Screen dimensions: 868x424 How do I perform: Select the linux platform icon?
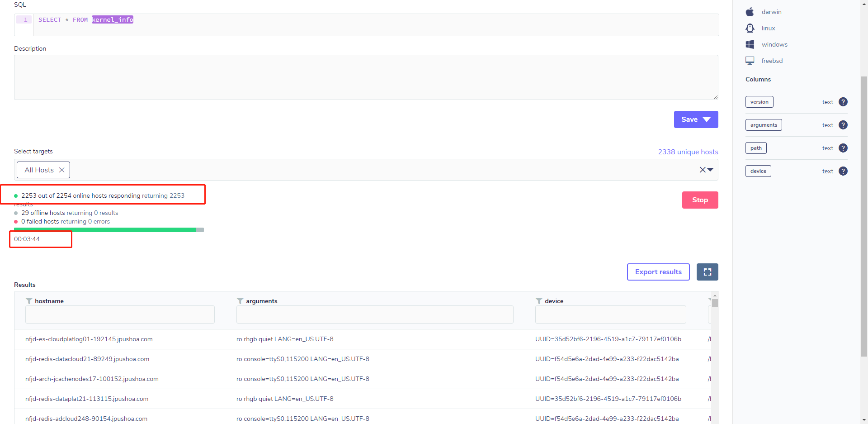tap(750, 28)
